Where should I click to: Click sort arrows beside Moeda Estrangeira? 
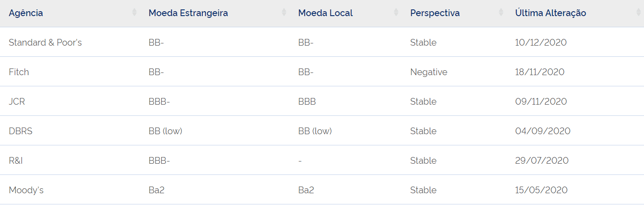284,13
